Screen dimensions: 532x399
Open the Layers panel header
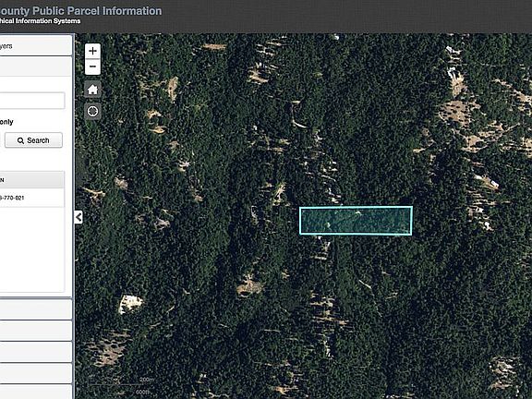36,46
